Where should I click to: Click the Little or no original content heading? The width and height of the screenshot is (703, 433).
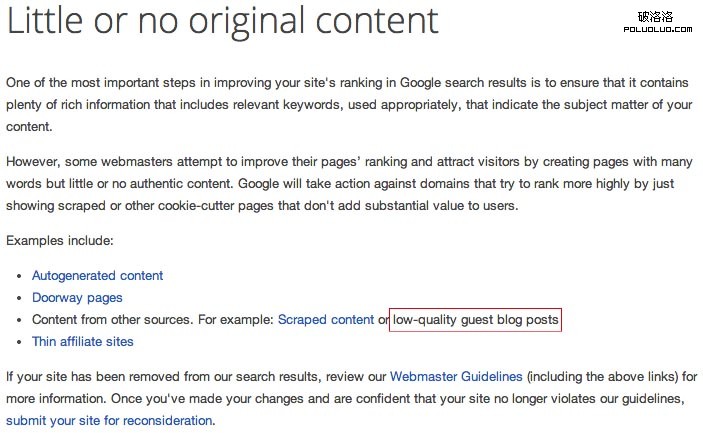coord(222,21)
